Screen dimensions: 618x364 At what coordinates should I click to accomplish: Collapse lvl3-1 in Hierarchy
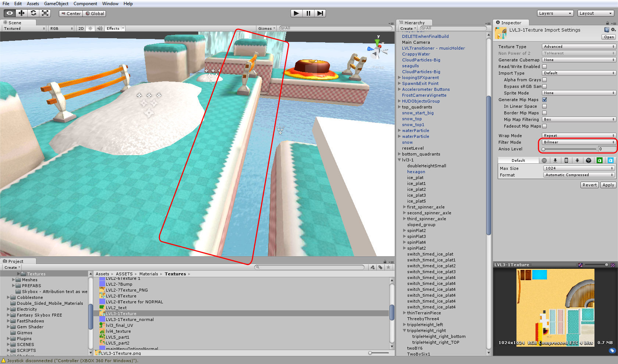[399, 160]
